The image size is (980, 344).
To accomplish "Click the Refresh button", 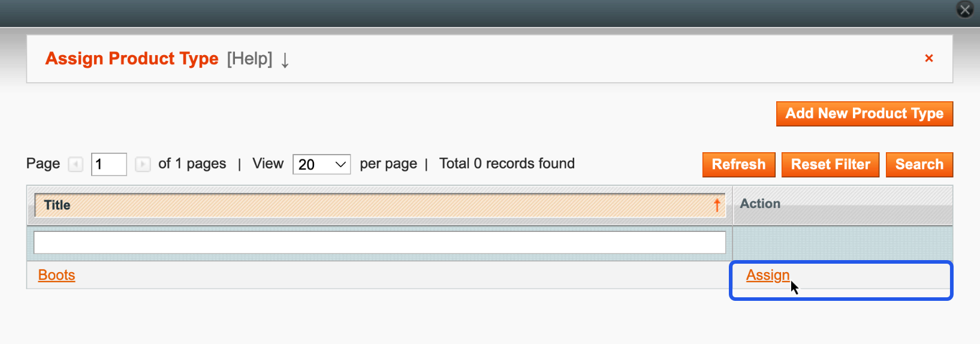I will [738, 165].
